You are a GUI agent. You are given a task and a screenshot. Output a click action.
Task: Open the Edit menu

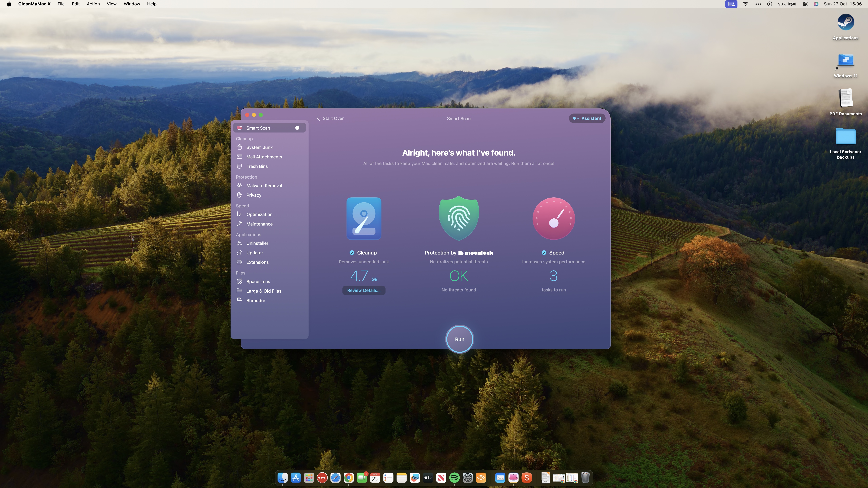[x=75, y=4]
